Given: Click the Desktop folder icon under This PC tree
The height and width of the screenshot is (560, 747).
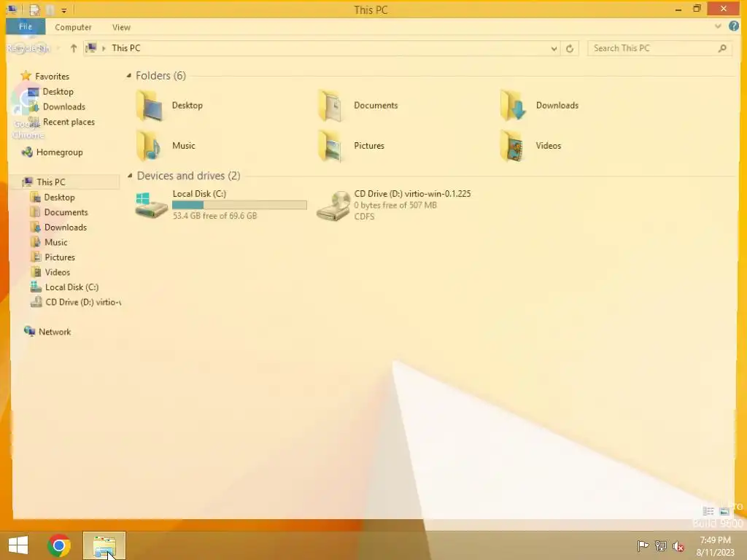Looking at the screenshot, I should pyautogui.click(x=35, y=197).
